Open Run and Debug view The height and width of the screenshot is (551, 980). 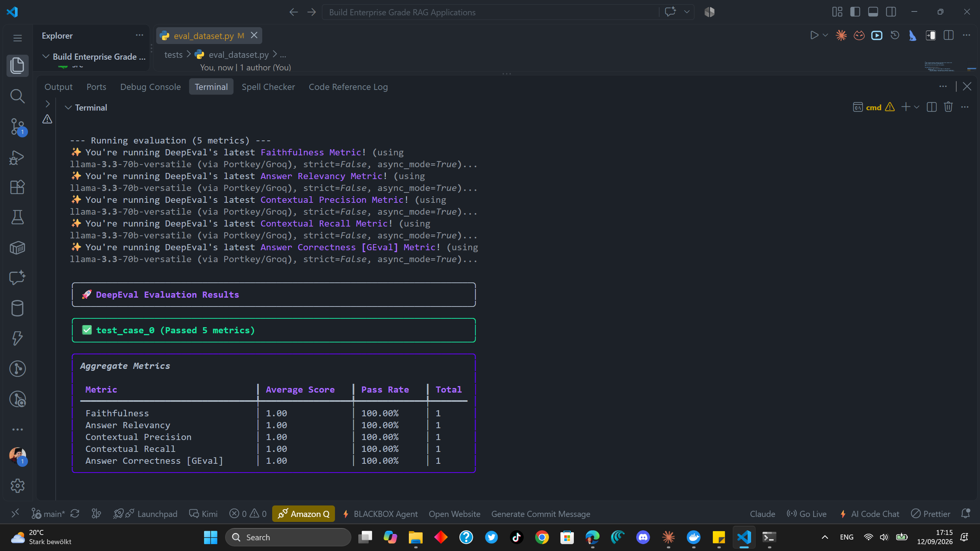click(x=17, y=157)
